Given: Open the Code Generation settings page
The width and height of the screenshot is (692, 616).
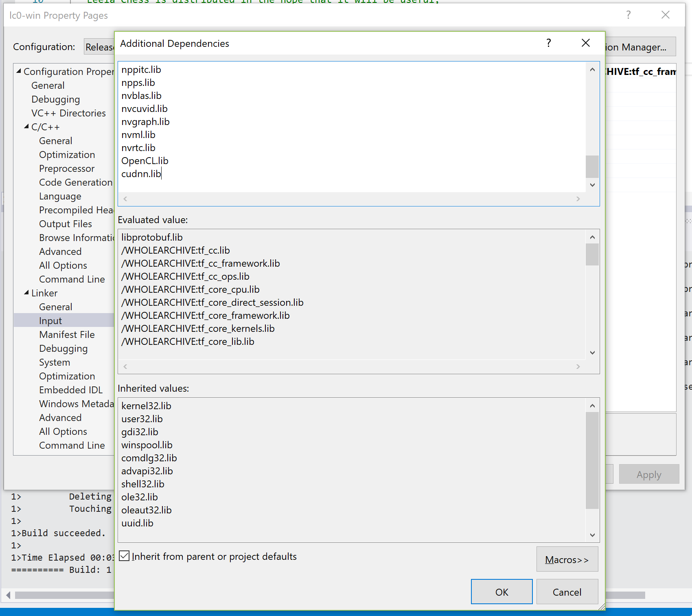Looking at the screenshot, I should tap(76, 182).
